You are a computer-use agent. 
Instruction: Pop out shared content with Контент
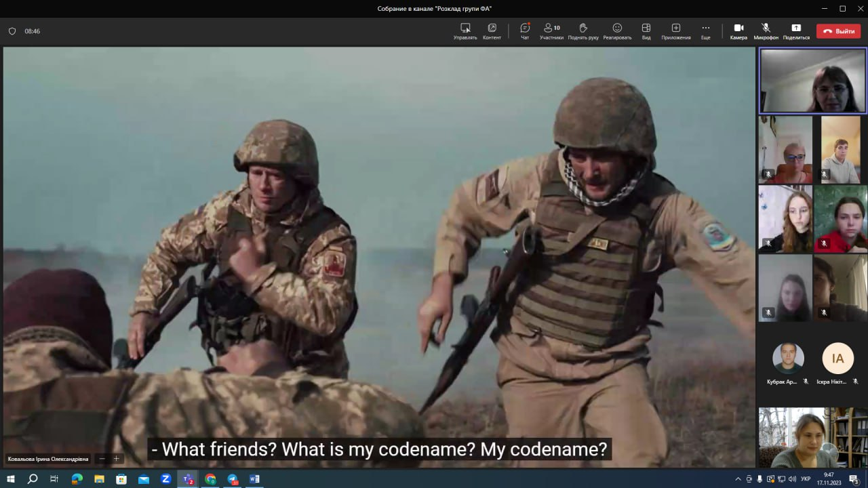click(492, 30)
